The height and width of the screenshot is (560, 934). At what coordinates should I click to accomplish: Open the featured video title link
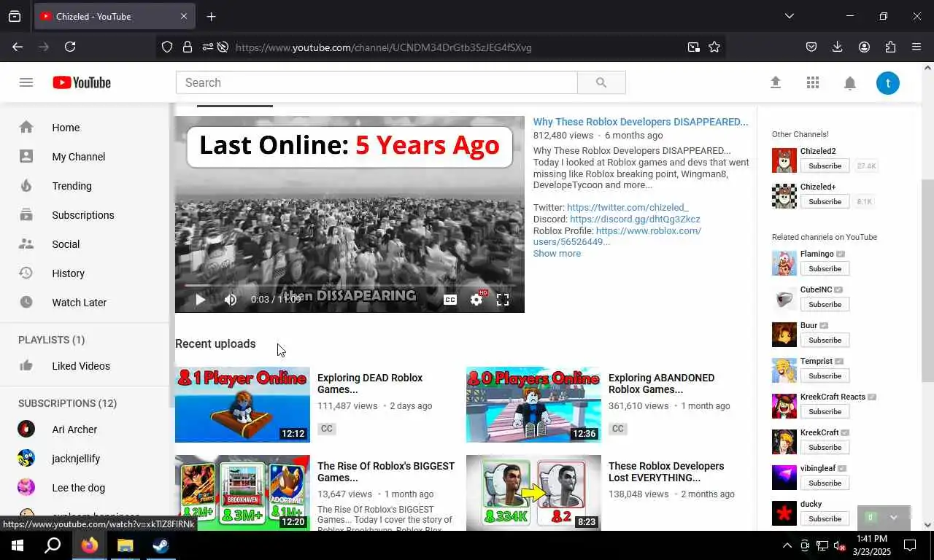641,122
